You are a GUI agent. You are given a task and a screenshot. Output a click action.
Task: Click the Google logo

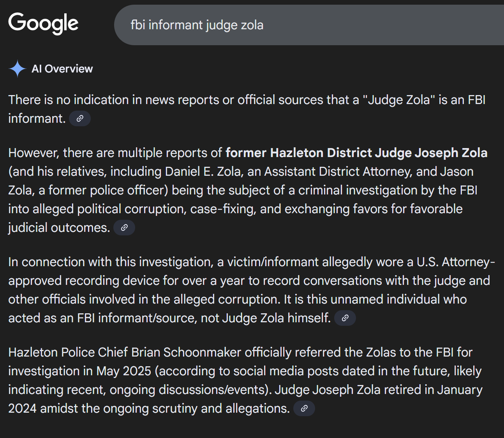(x=43, y=23)
